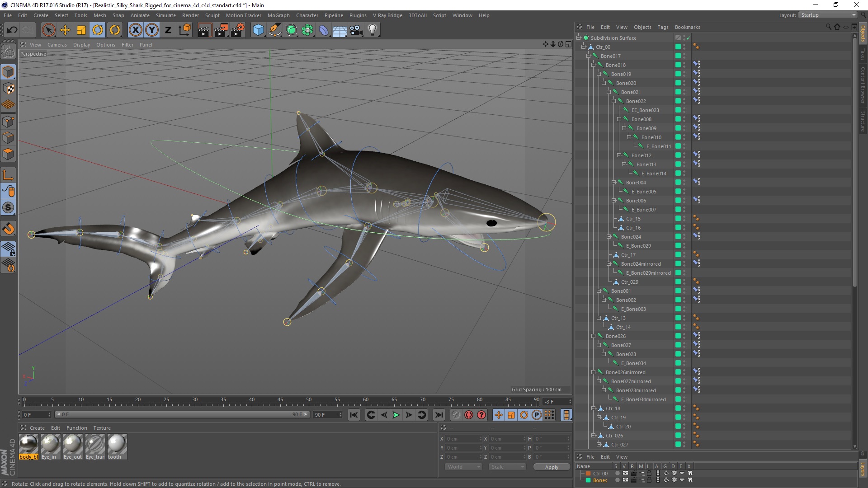Click the Apply coordinates button
Viewport: 868px width, 488px height.
[552, 467]
